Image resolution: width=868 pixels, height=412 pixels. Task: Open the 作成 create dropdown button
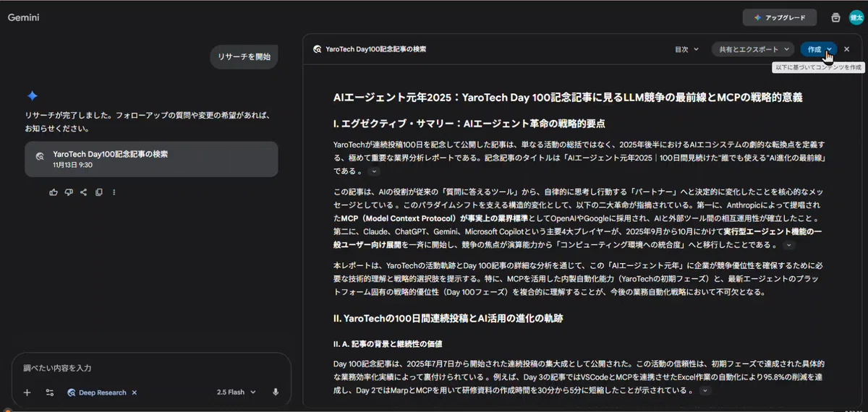[x=818, y=49]
